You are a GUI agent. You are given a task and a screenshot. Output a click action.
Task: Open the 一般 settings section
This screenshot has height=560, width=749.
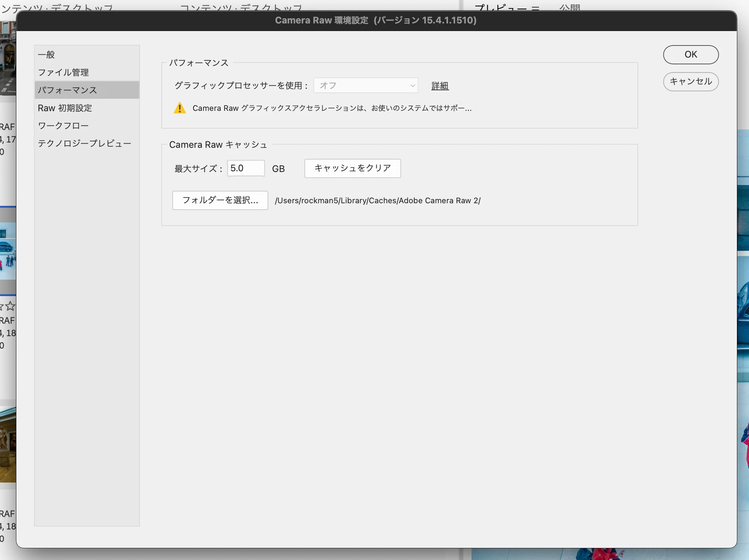[47, 55]
